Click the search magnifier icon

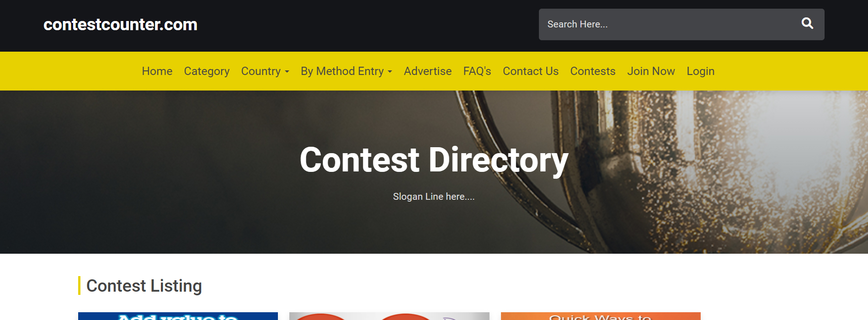pos(807,23)
